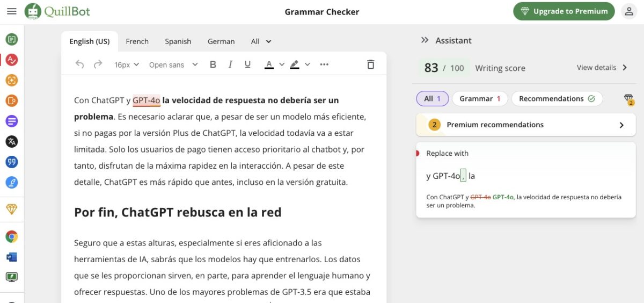Viewport: 644px width, 303px height.
Task: Click the 83 writing score
Action: pos(431,68)
